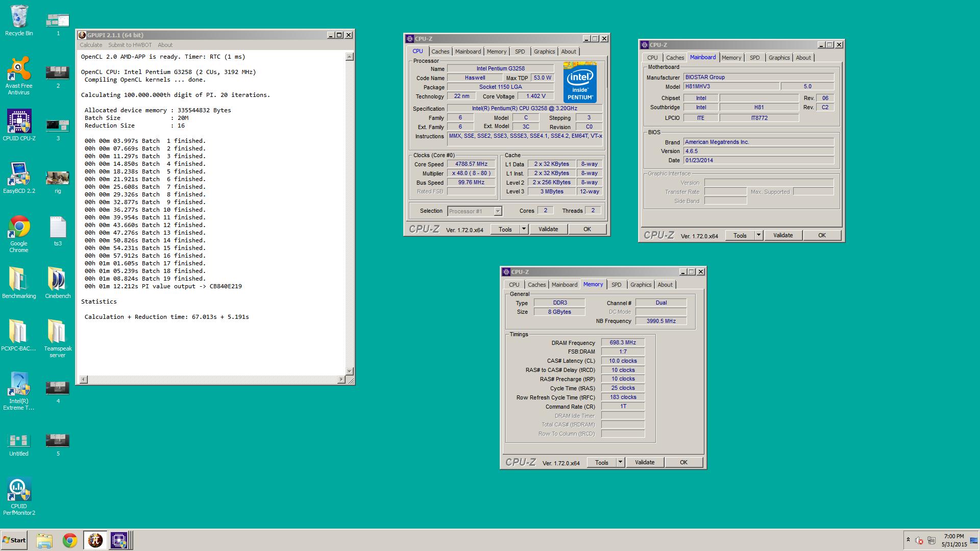Open the Processor #1 selection dropdown
The height and width of the screenshot is (551, 980).
point(475,211)
